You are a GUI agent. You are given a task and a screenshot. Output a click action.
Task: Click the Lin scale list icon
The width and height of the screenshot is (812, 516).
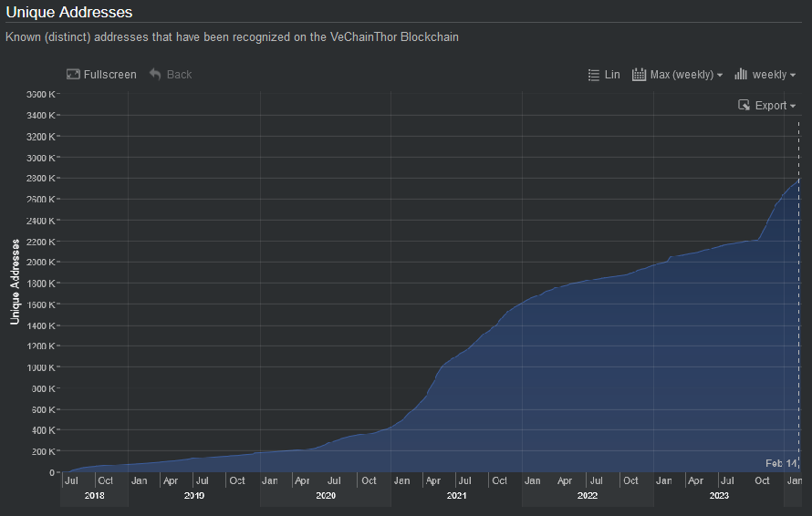pyautogui.click(x=594, y=75)
